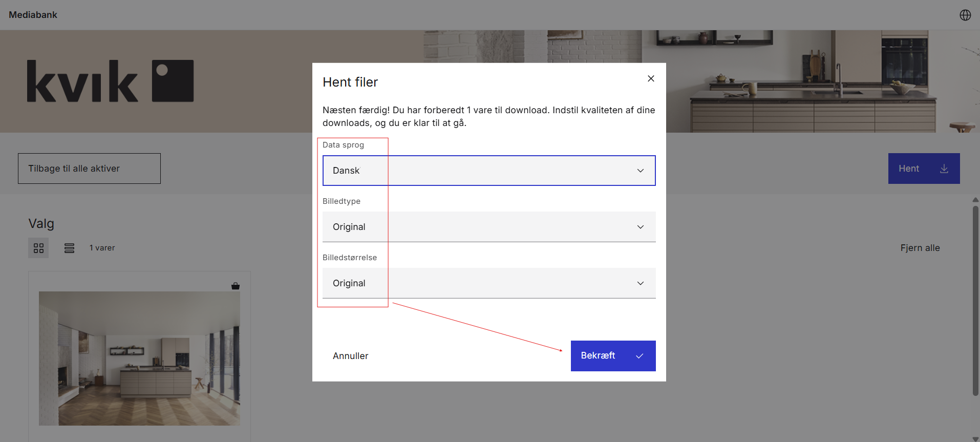Close the Hent filer dialog
Viewport: 980px width, 442px height.
(x=651, y=78)
